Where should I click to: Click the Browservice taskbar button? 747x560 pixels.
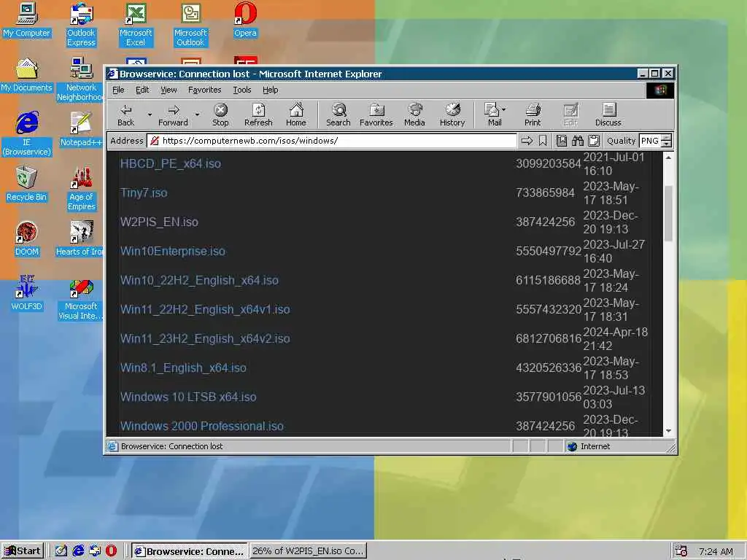point(190,551)
